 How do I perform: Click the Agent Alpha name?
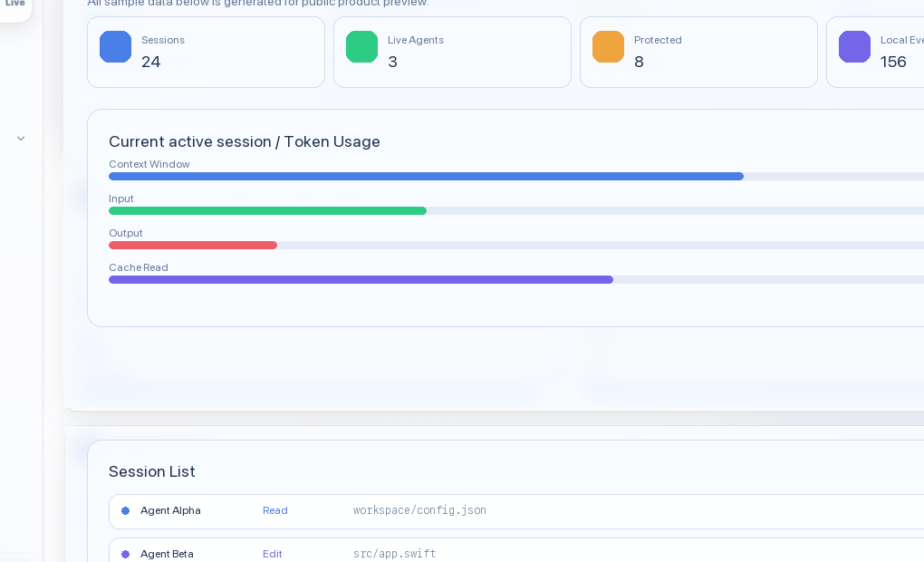(x=170, y=510)
